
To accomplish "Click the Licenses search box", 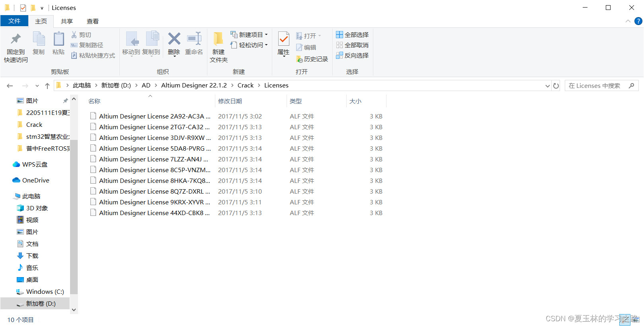I will [x=601, y=85].
